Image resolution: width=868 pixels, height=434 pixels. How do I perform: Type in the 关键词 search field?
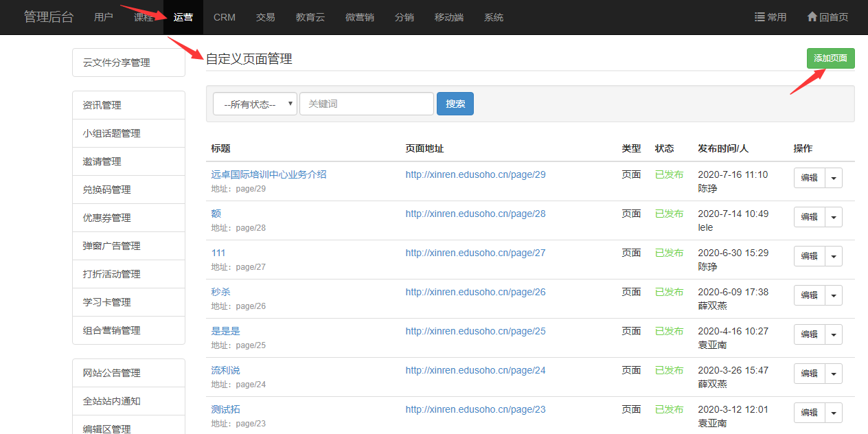(x=366, y=104)
